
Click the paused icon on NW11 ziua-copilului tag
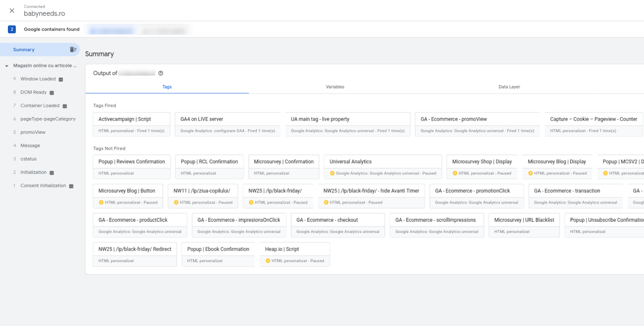176,203
